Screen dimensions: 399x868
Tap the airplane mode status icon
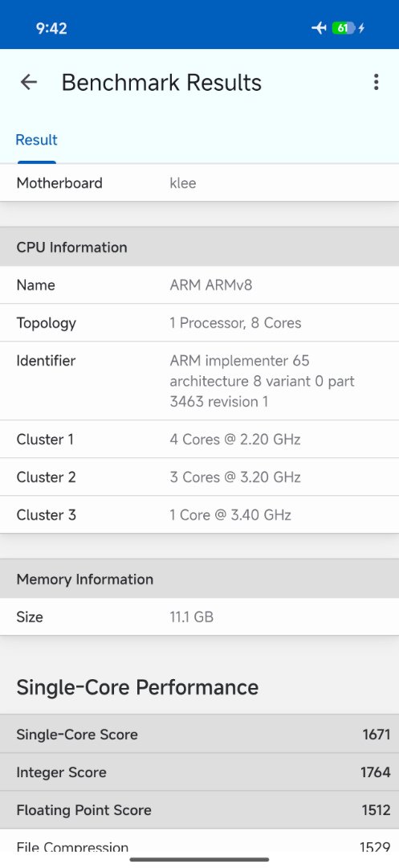(x=319, y=27)
